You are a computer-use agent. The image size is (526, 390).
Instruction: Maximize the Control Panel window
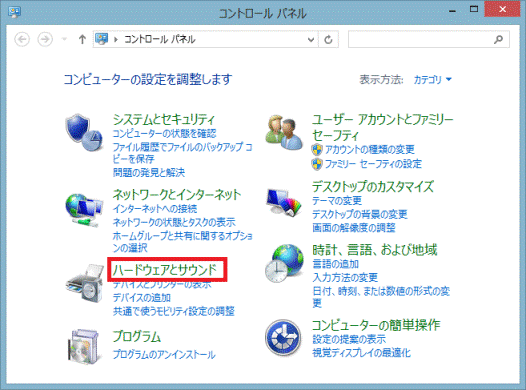pos(474,9)
